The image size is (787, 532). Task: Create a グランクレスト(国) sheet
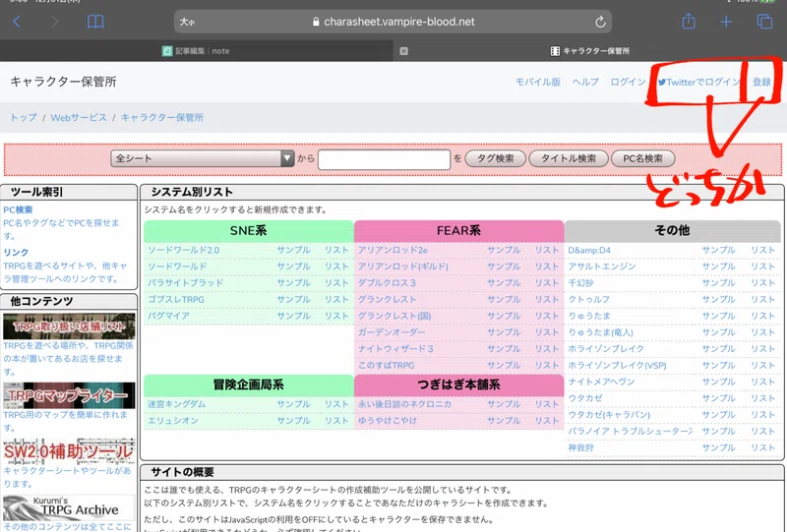pyautogui.click(x=394, y=316)
